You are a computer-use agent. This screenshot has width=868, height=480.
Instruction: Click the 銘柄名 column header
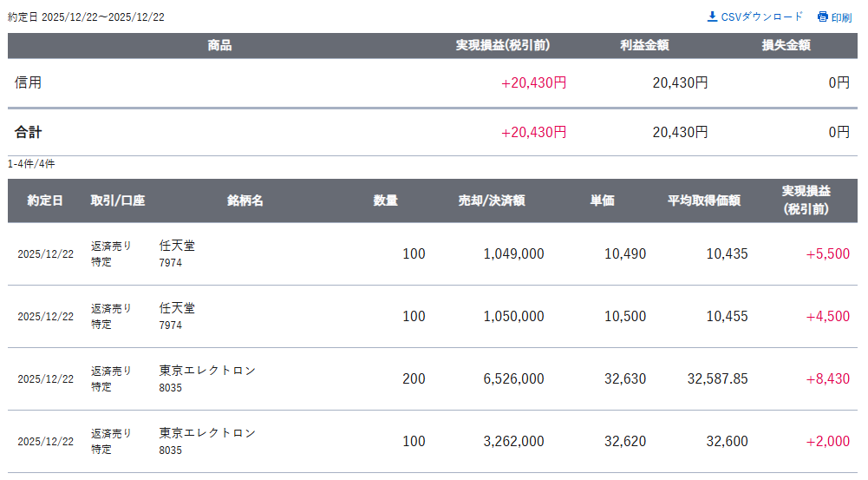[x=245, y=201]
